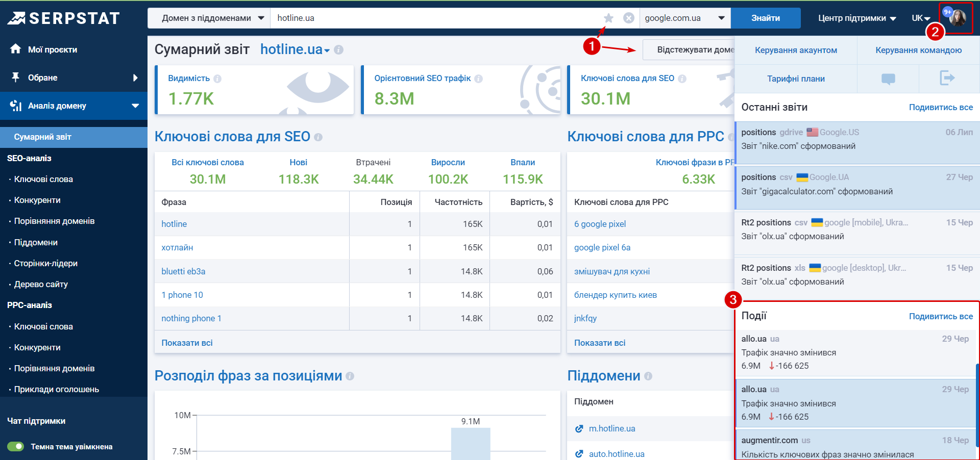Screen dimensions: 980x460
Task: Open Керування командою
Action: coord(919,50)
